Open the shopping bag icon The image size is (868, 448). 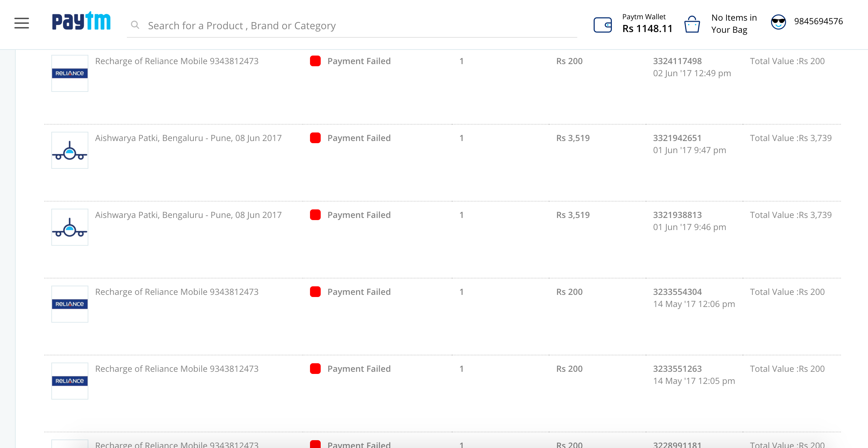click(692, 25)
